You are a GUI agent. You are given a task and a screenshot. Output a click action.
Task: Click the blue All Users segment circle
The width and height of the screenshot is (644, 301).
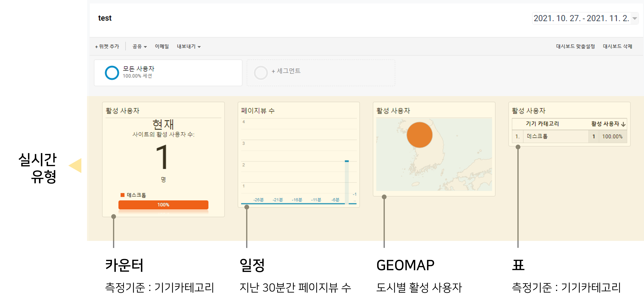112,72
